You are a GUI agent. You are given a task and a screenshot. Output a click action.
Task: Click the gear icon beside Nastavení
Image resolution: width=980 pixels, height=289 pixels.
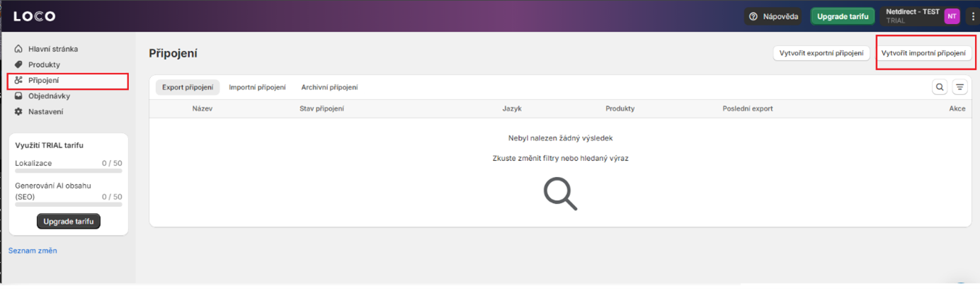click(19, 112)
